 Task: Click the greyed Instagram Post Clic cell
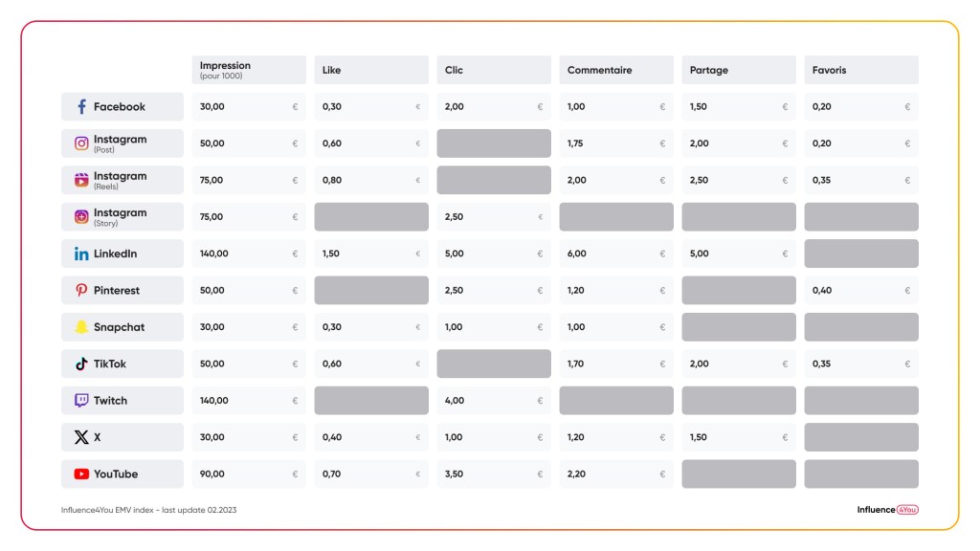(494, 143)
